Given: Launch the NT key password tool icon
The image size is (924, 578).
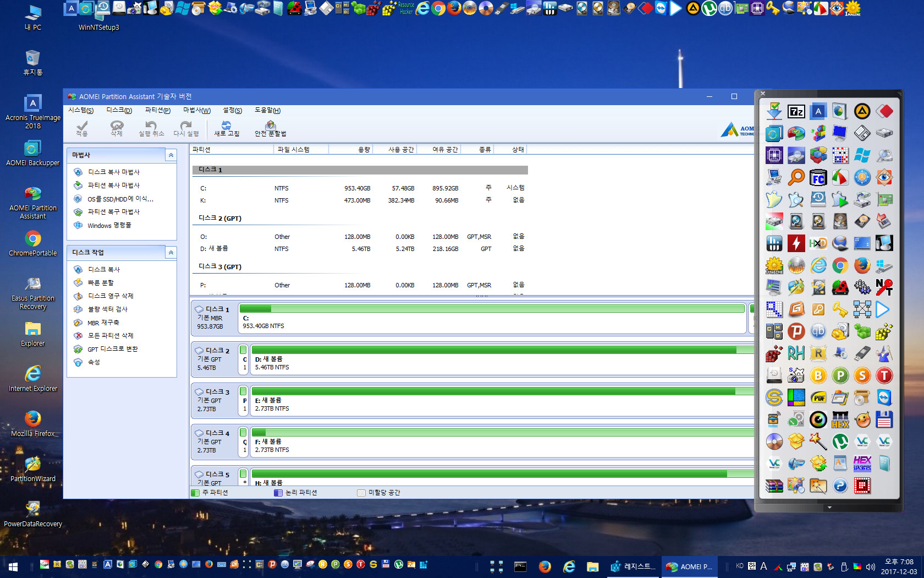Looking at the screenshot, I should [x=884, y=288].
